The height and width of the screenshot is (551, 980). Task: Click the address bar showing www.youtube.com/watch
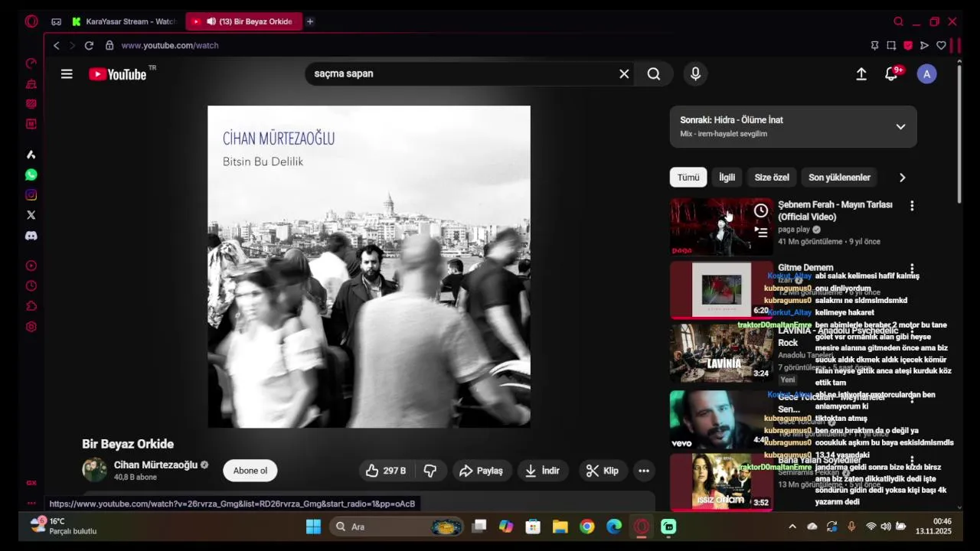coord(170,46)
